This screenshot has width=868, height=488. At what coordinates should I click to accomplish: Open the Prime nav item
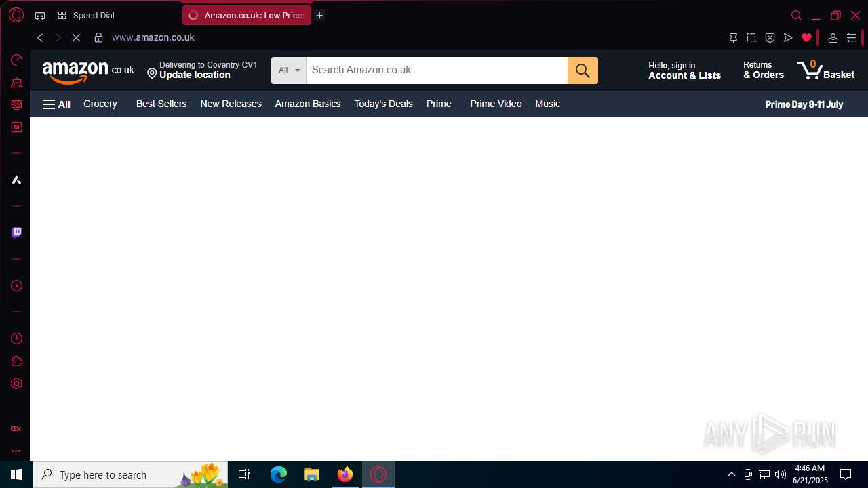tap(439, 104)
